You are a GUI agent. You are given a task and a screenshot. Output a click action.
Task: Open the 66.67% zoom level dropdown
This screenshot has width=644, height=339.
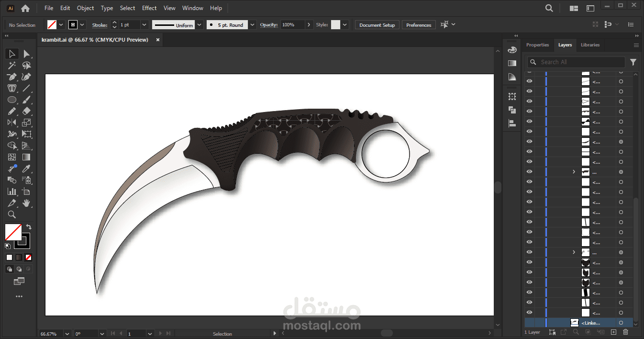(67, 334)
